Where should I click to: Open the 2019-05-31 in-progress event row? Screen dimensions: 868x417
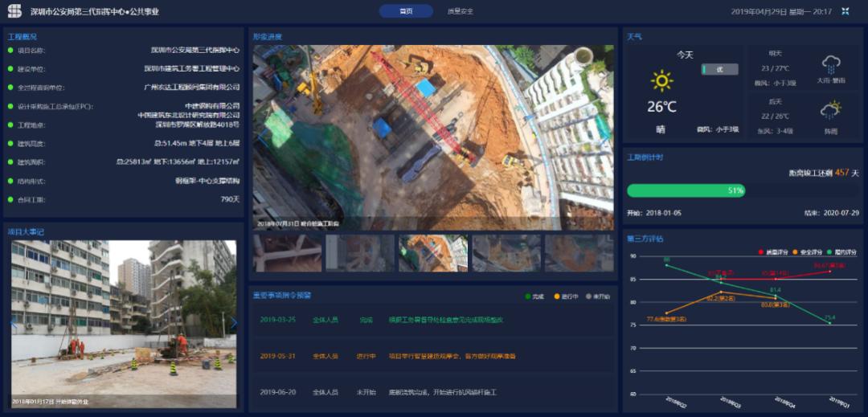[432, 356]
